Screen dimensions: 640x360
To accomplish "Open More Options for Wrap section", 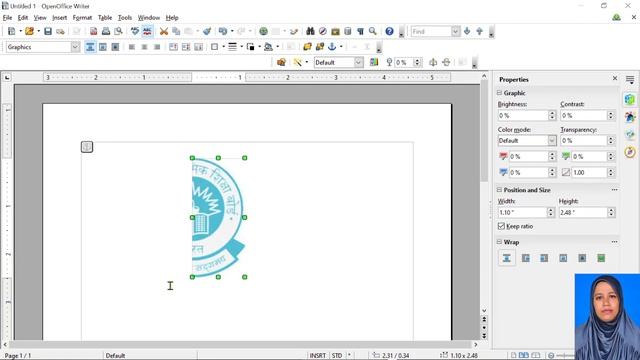I will pyautogui.click(x=614, y=242).
